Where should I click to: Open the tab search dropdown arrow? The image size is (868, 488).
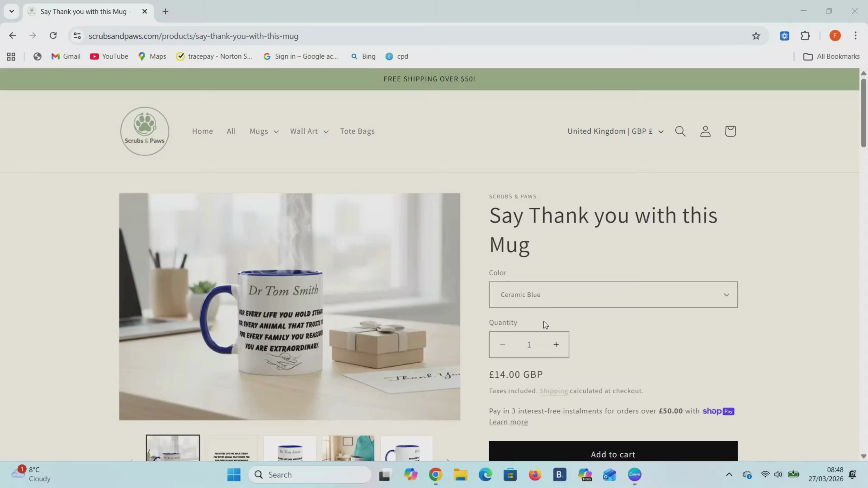coord(12,12)
